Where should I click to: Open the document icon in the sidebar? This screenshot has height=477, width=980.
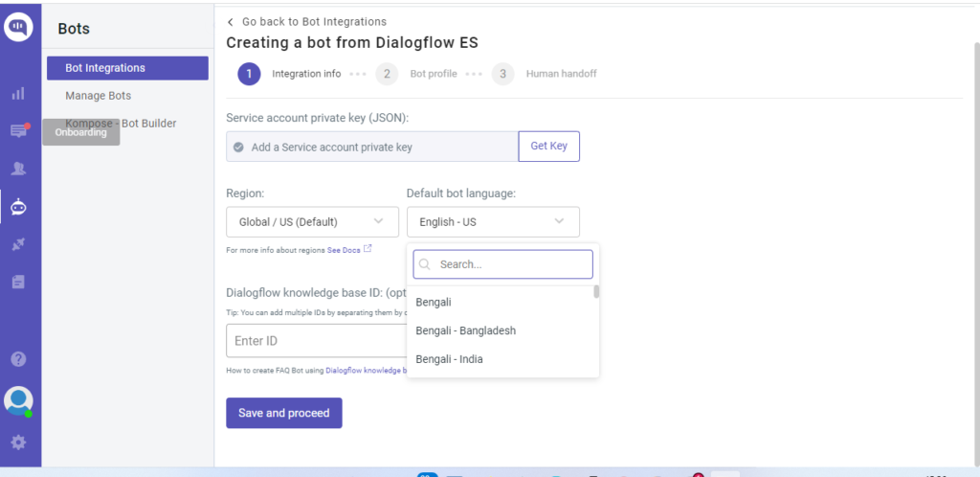[18, 282]
